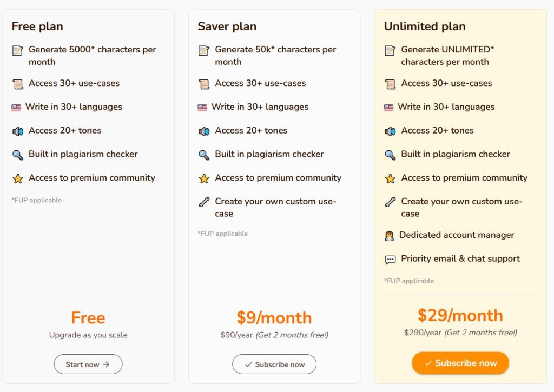The image size is (554, 392).
Task: Click the notepad icon in Free plan
Action: pyautogui.click(x=18, y=50)
